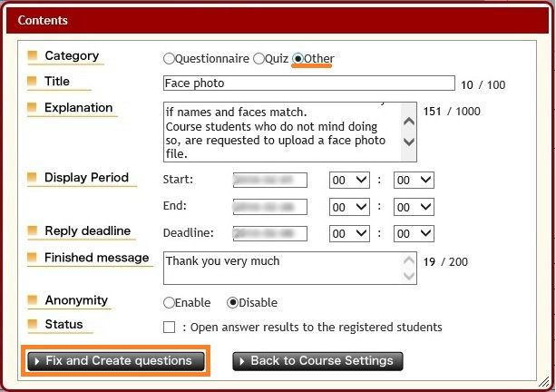The height and width of the screenshot is (392, 556).
Task: Open the Start hour dropdown
Action: click(x=349, y=181)
